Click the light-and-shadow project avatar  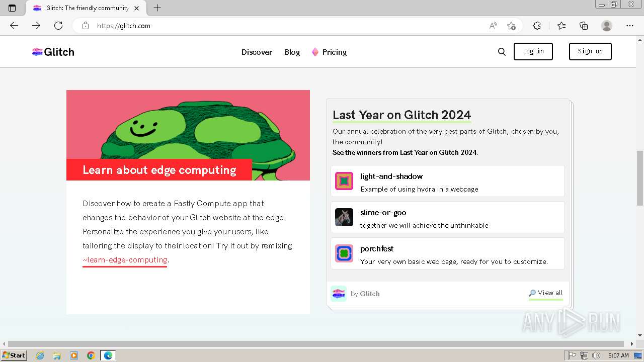tap(344, 181)
